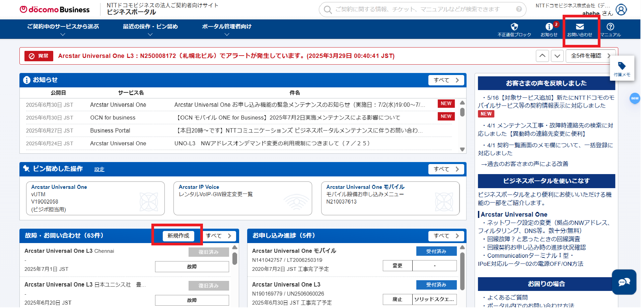Open 5/16 対象サービス追加 announcement link
The image size is (644, 308).
pyautogui.click(x=546, y=102)
